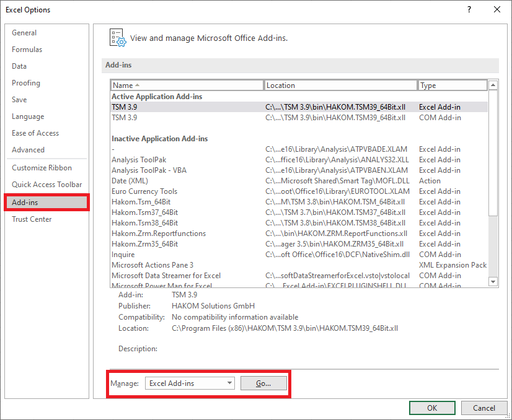Click the full Location path in details
Image resolution: width=512 pixels, height=420 pixels.
[x=285, y=328]
